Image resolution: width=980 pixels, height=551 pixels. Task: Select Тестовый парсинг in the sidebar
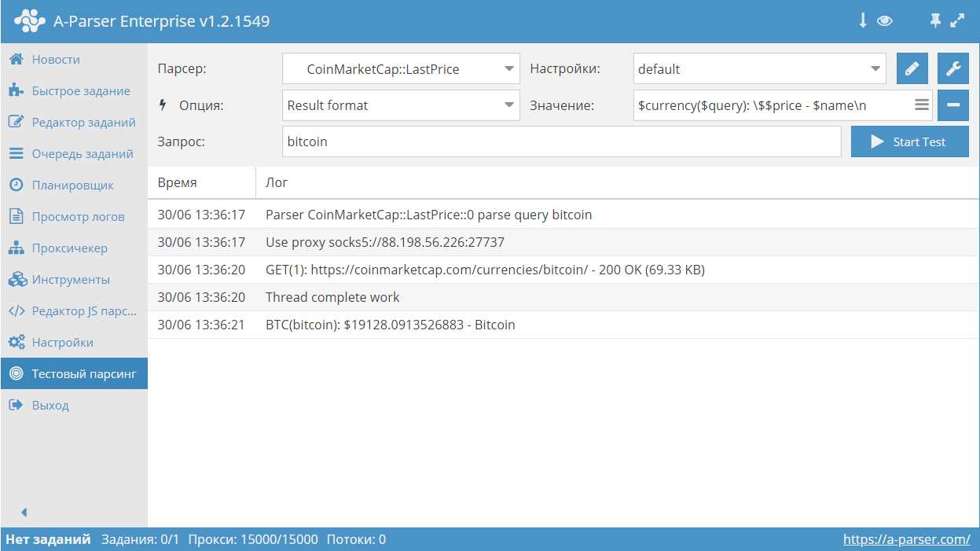point(74,373)
